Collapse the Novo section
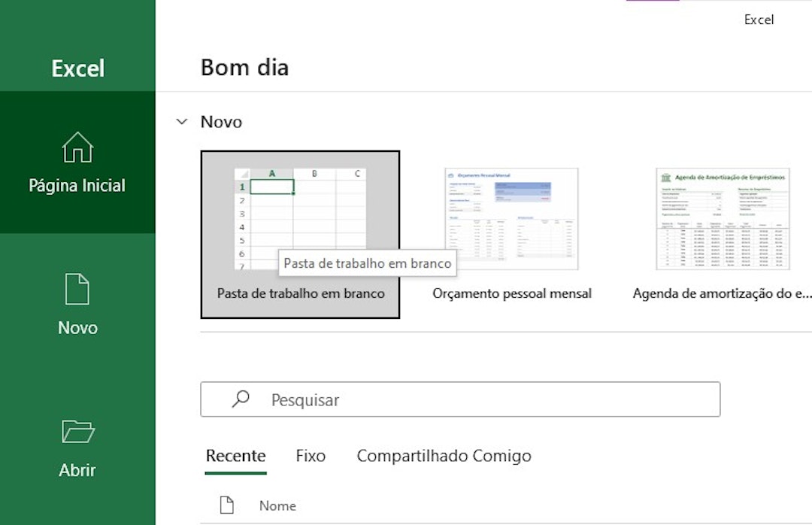 point(181,121)
